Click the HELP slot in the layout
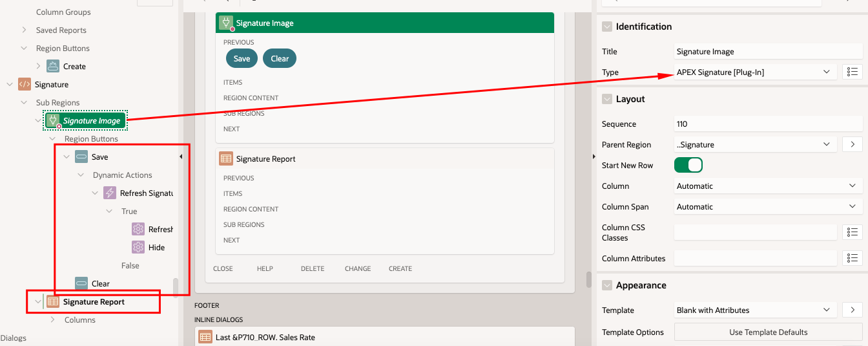 click(x=265, y=268)
